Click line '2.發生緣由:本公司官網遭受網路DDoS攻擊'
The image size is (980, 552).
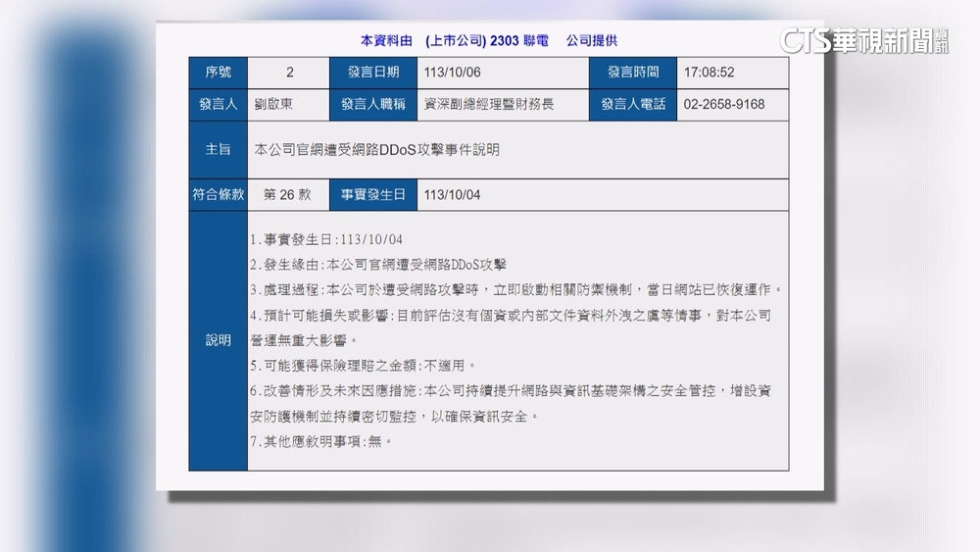click(378, 265)
